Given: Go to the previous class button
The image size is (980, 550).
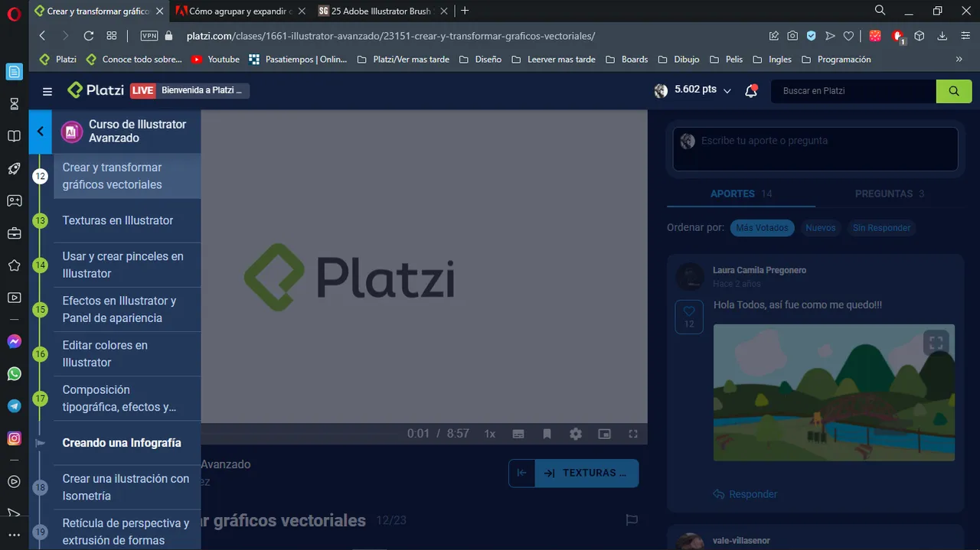Looking at the screenshot, I should pos(522,473).
